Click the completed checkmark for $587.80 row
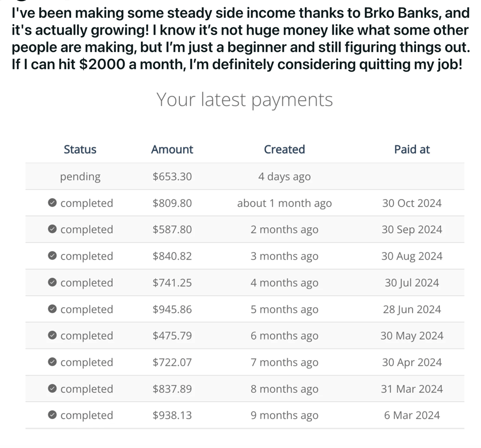This screenshot has height=448, width=481. click(52, 229)
